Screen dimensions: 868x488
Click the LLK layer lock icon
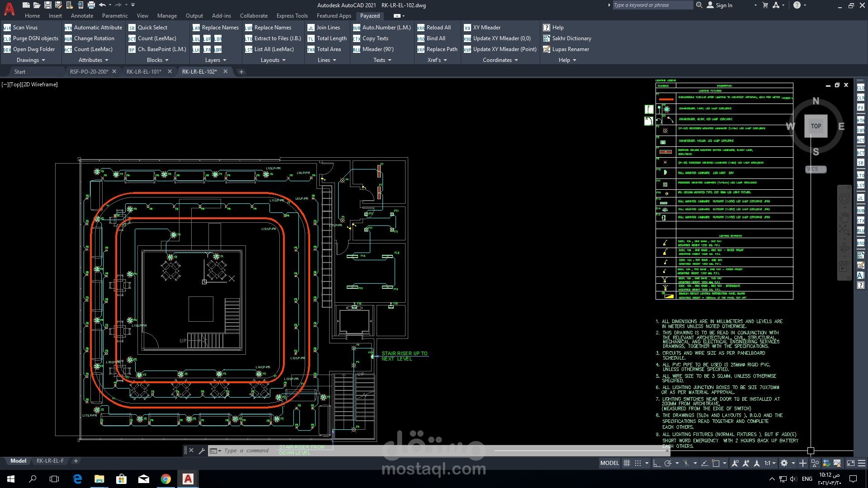196,49
